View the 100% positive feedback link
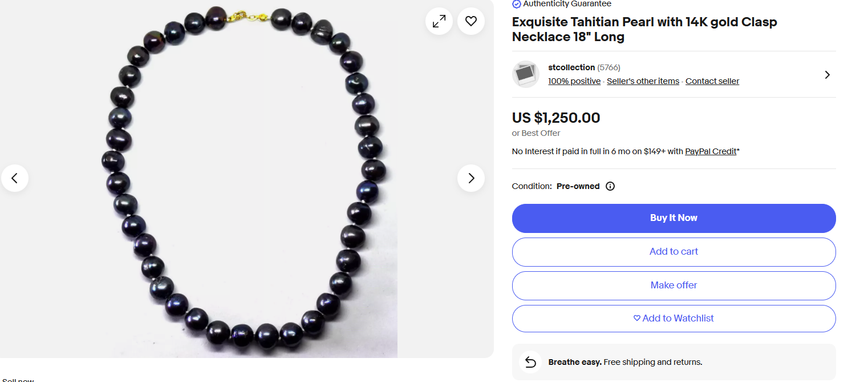 [x=574, y=81]
